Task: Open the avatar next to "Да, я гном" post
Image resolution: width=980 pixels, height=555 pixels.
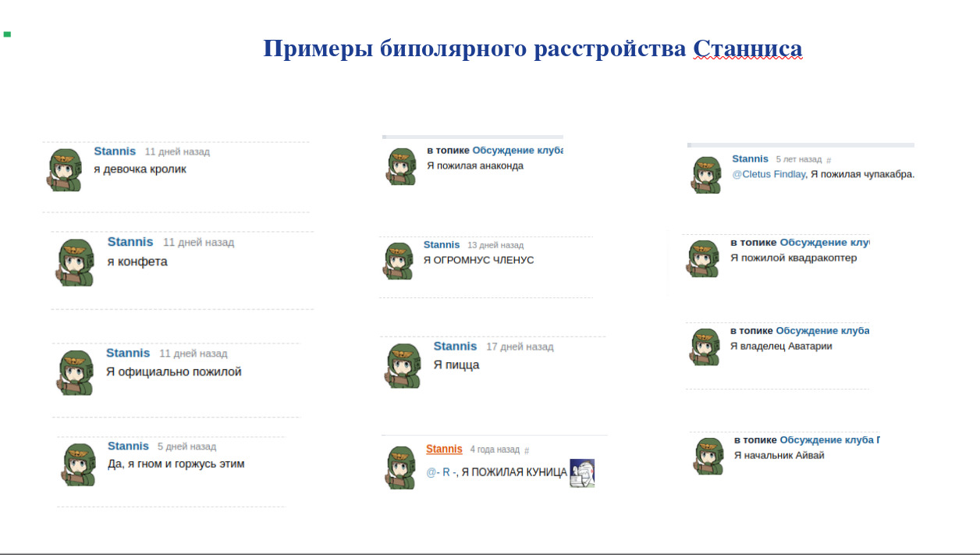Action: tap(78, 464)
